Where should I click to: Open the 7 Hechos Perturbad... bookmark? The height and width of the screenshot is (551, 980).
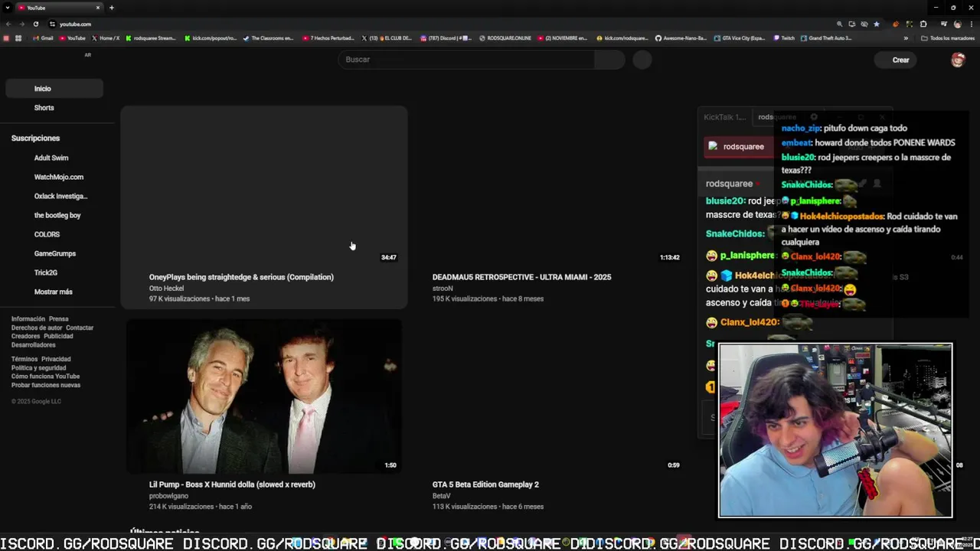[x=328, y=38]
